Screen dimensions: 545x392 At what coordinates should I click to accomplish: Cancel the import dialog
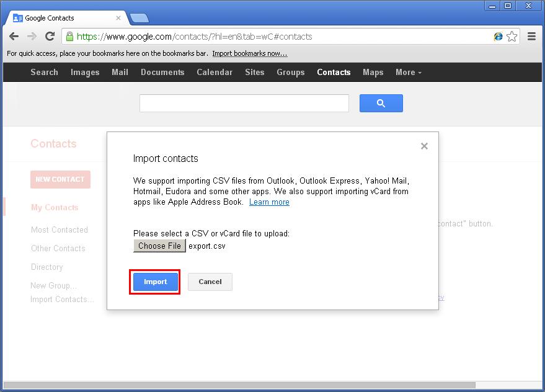[x=210, y=282]
